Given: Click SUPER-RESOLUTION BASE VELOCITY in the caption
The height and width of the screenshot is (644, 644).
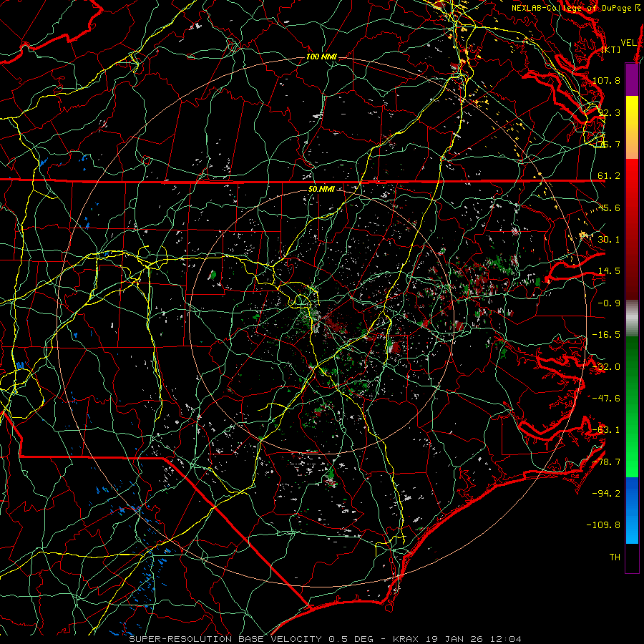Looking at the screenshot, I should coord(225,639).
